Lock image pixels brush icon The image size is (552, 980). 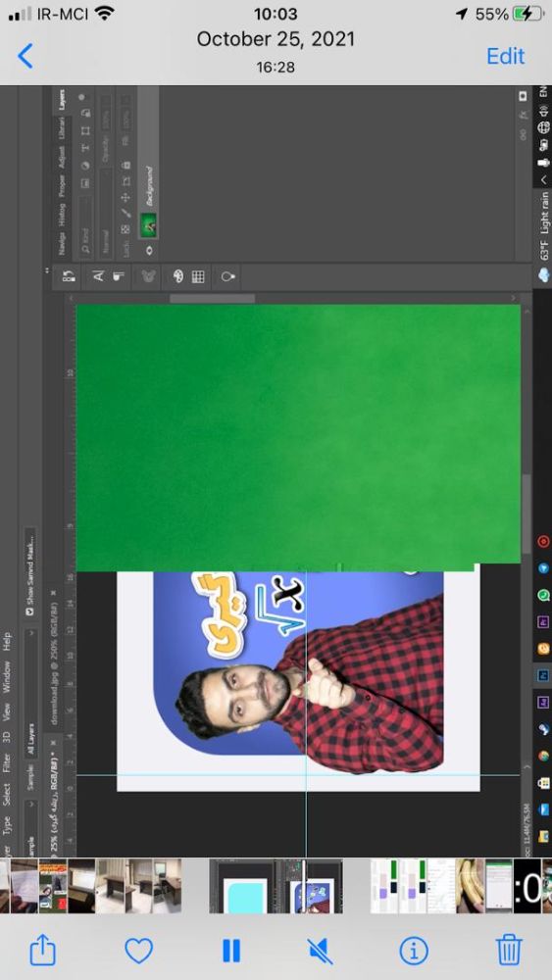pos(126,213)
